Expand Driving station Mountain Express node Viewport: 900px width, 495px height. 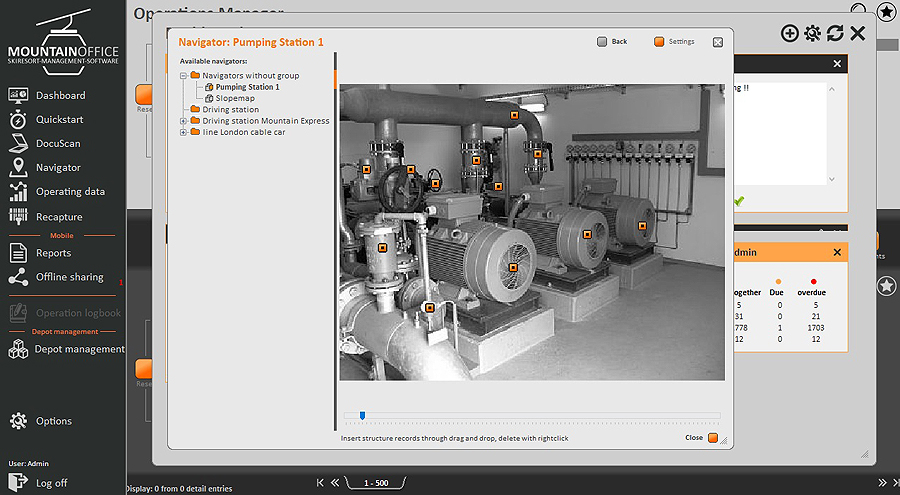(183, 121)
